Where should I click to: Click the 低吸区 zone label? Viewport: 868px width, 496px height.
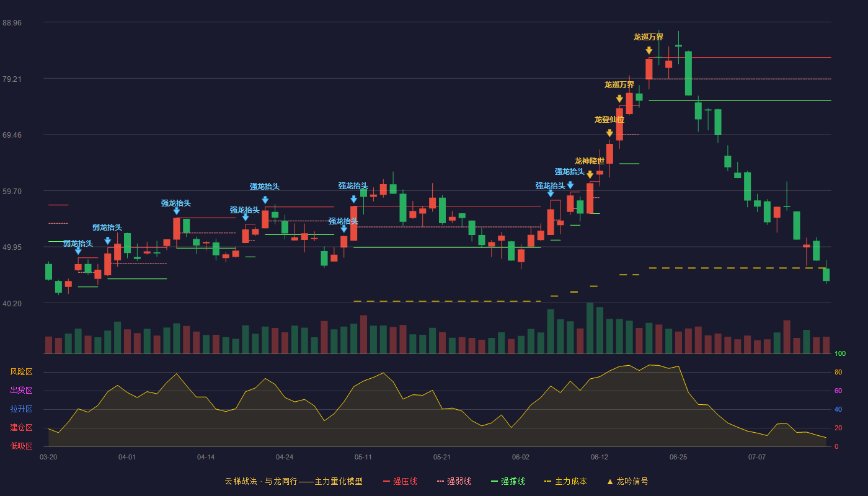click(x=21, y=446)
